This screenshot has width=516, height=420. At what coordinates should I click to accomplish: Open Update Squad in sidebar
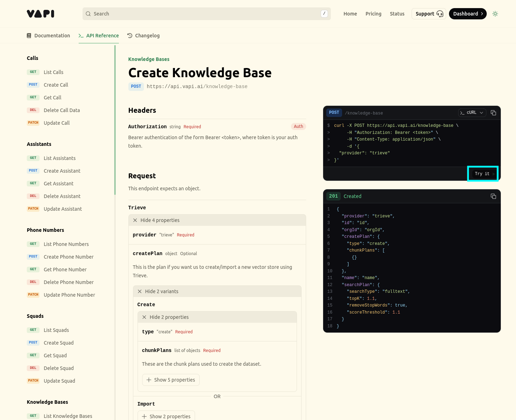tap(59, 381)
